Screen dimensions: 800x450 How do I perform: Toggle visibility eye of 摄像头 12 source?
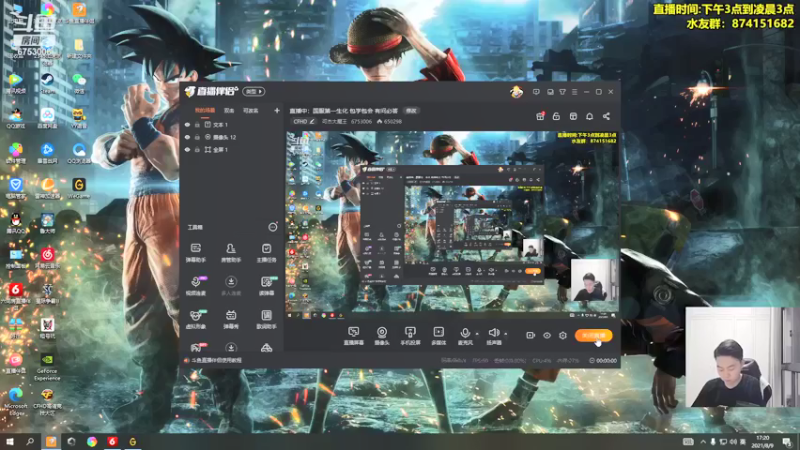pyautogui.click(x=187, y=137)
